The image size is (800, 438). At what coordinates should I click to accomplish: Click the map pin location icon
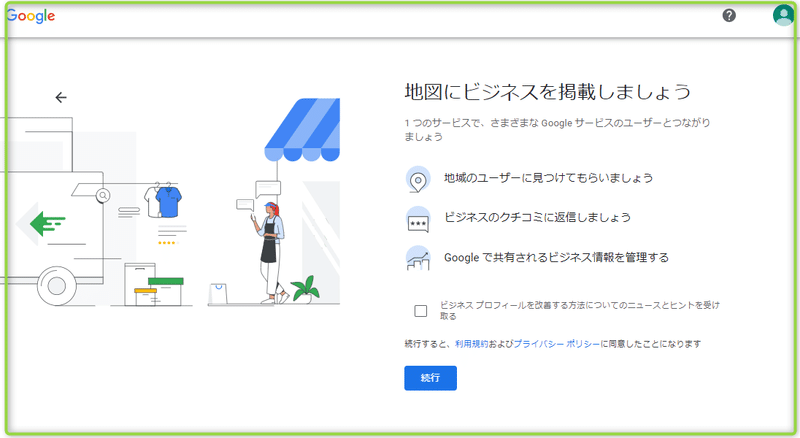pyautogui.click(x=418, y=179)
